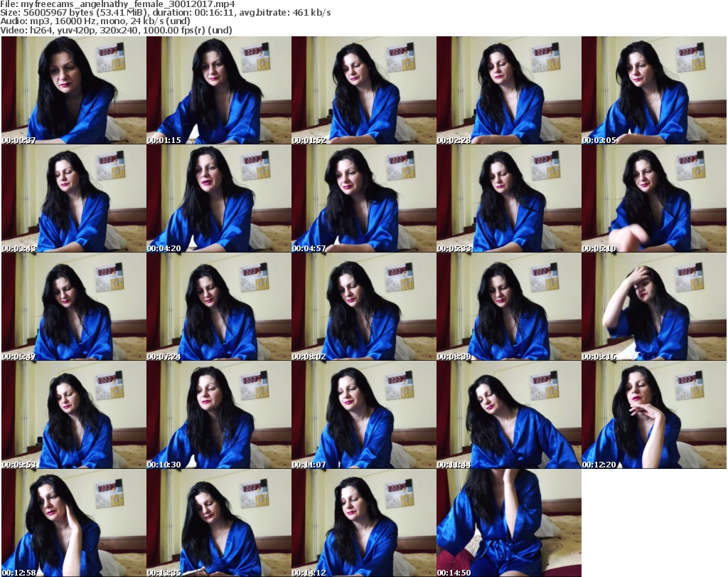Select the frame stamped 00:10:30

pyautogui.click(x=219, y=415)
